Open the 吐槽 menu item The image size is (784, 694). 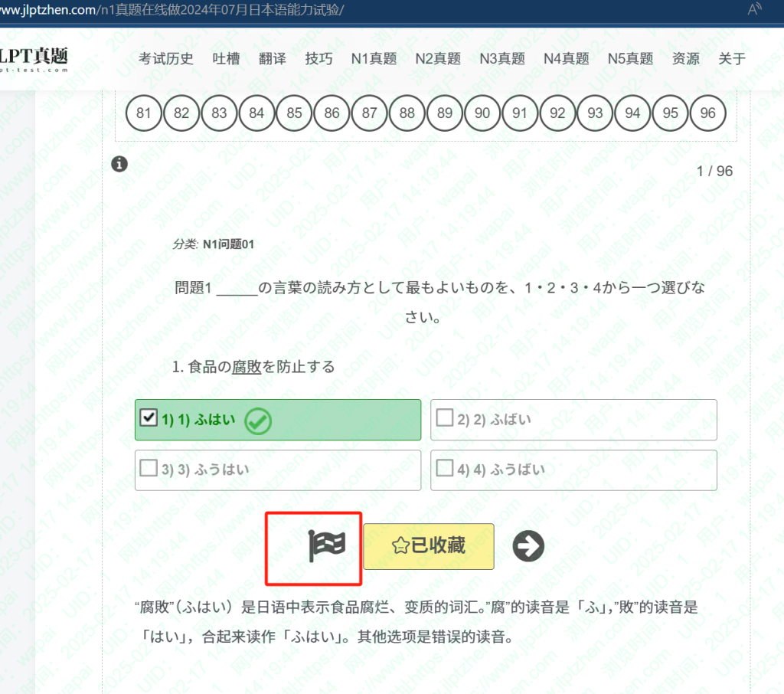tap(226, 58)
